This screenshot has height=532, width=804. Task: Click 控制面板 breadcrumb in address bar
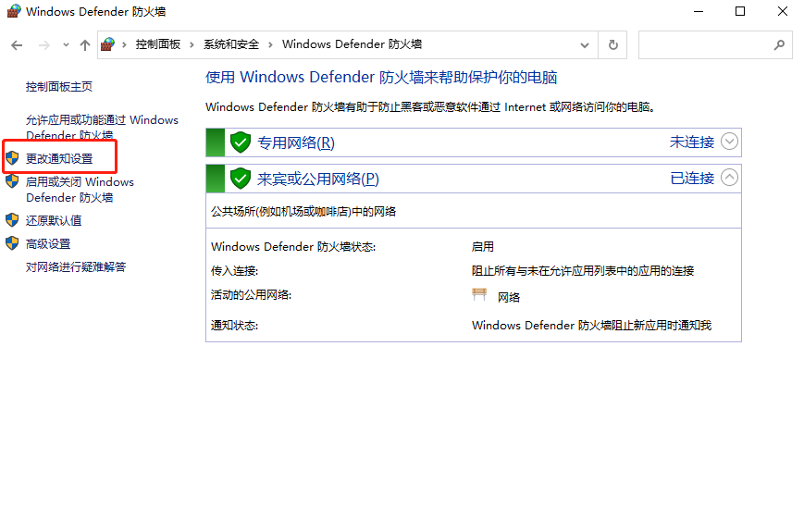click(158, 44)
